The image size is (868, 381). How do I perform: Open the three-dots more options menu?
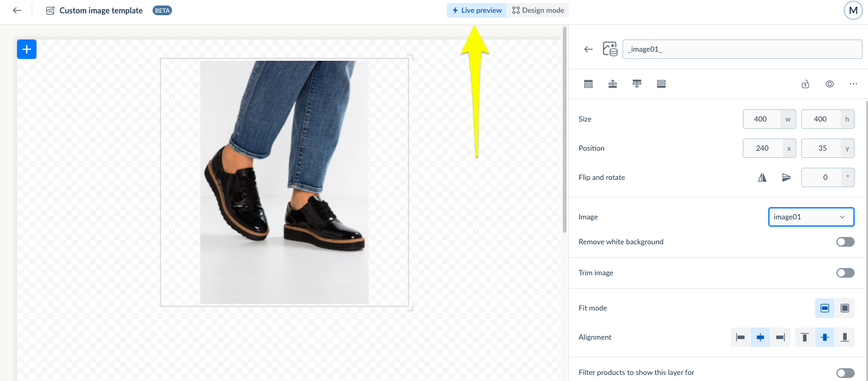click(853, 84)
